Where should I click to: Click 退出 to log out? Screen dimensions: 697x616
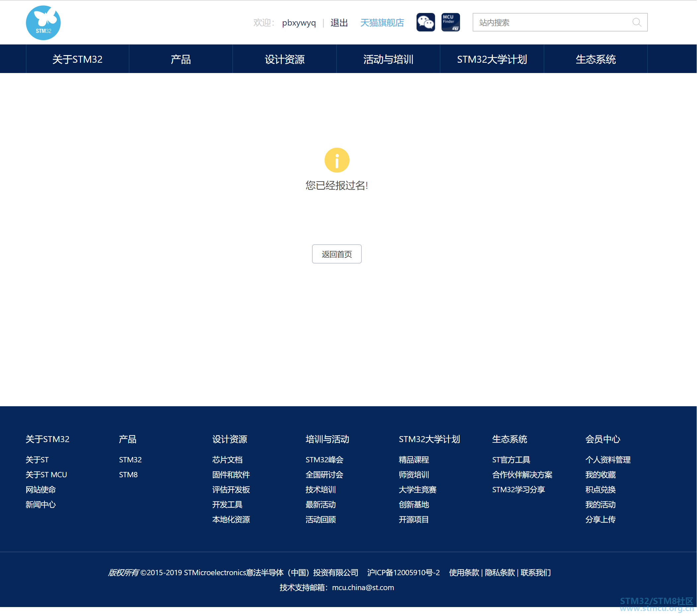click(x=339, y=23)
